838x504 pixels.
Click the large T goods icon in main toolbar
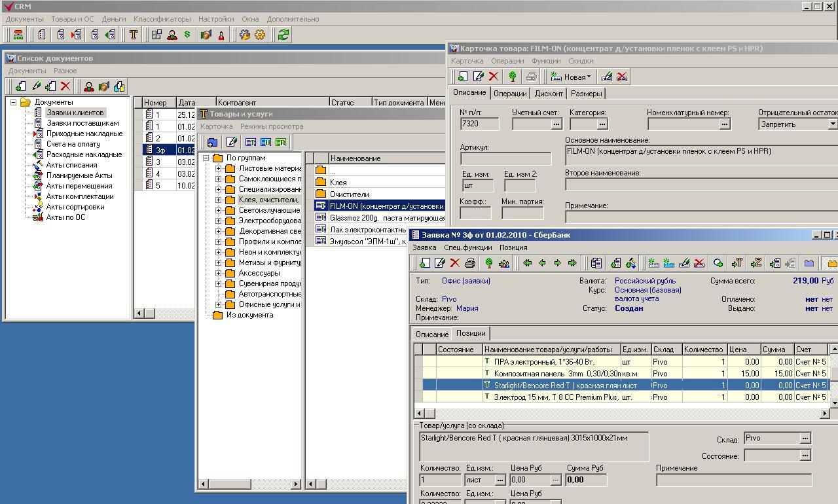pyautogui.click(x=134, y=35)
